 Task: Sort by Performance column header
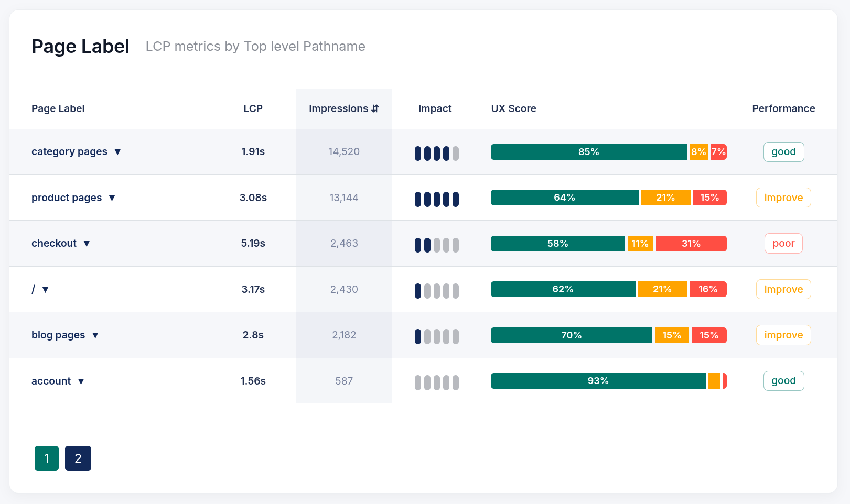(x=783, y=108)
